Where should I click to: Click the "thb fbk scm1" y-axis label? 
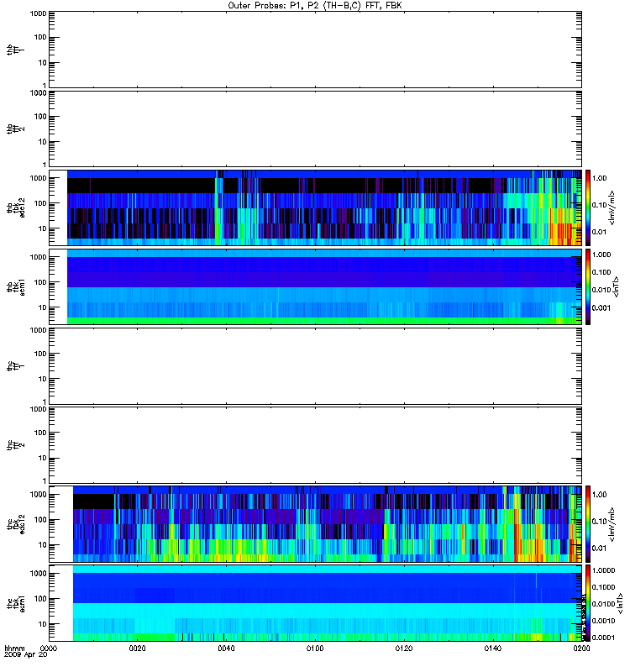[x=16, y=286]
